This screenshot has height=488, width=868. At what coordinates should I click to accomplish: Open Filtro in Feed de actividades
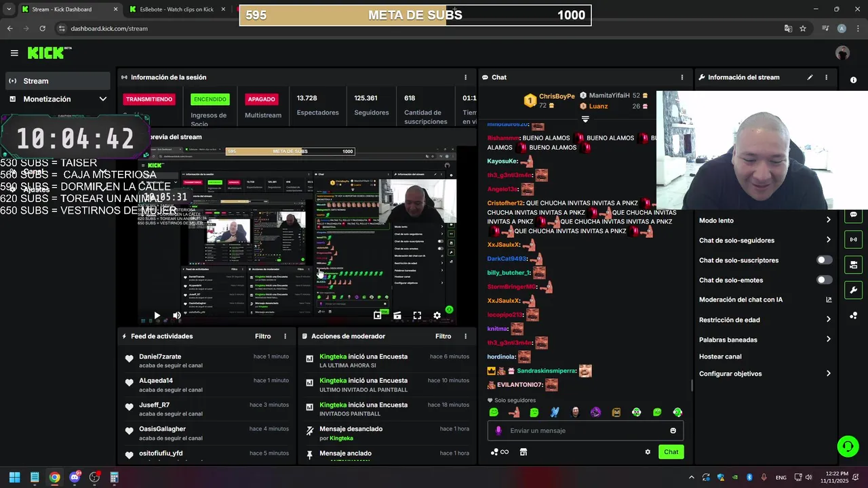(x=262, y=336)
